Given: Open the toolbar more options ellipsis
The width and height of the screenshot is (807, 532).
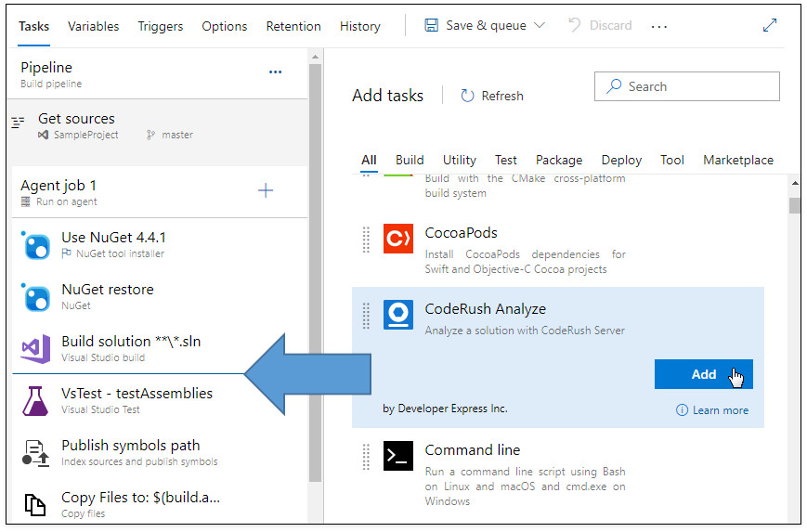Looking at the screenshot, I should (658, 26).
